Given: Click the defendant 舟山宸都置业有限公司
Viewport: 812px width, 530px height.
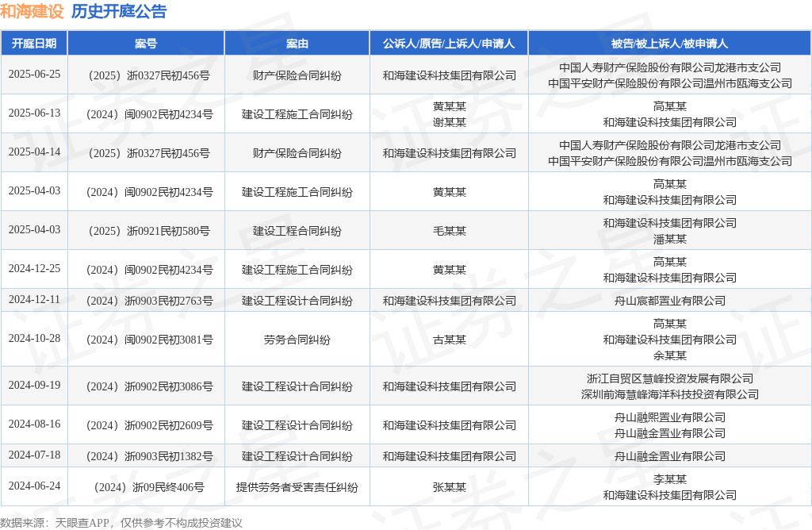Looking at the screenshot, I should pos(669,301).
